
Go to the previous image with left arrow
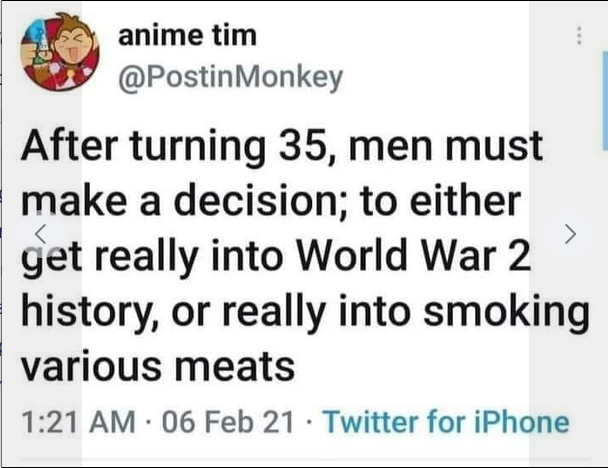(x=40, y=231)
